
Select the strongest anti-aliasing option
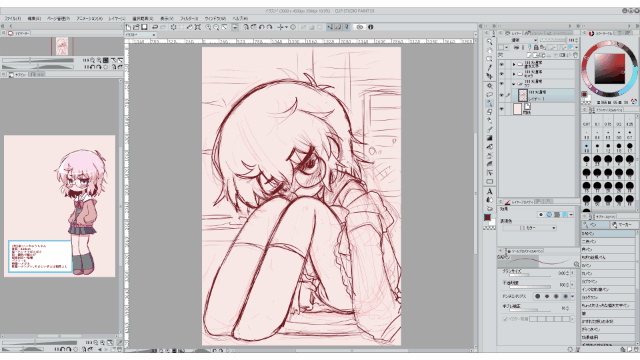pos(565,296)
